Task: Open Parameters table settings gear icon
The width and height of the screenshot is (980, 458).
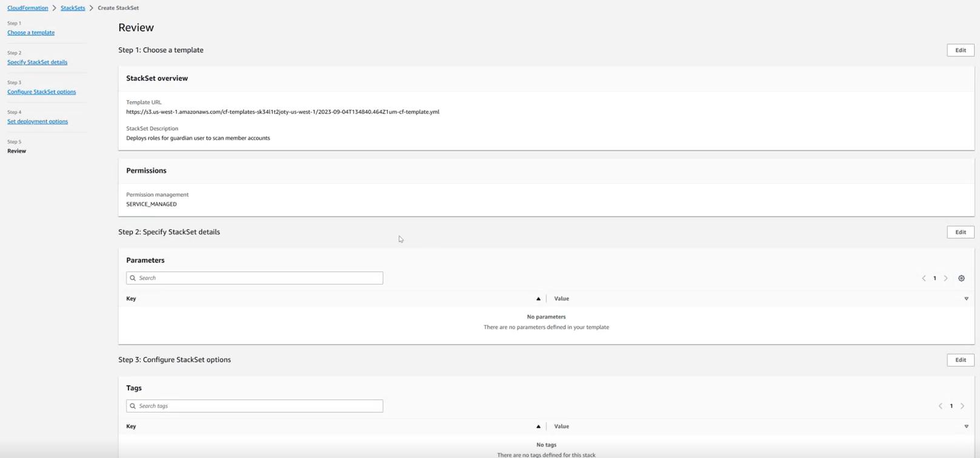Action: (x=961, y=278)
